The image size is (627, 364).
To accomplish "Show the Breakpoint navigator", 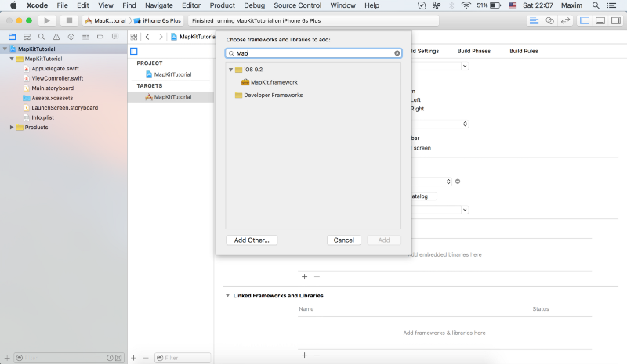I will click(x=100, y=37).
